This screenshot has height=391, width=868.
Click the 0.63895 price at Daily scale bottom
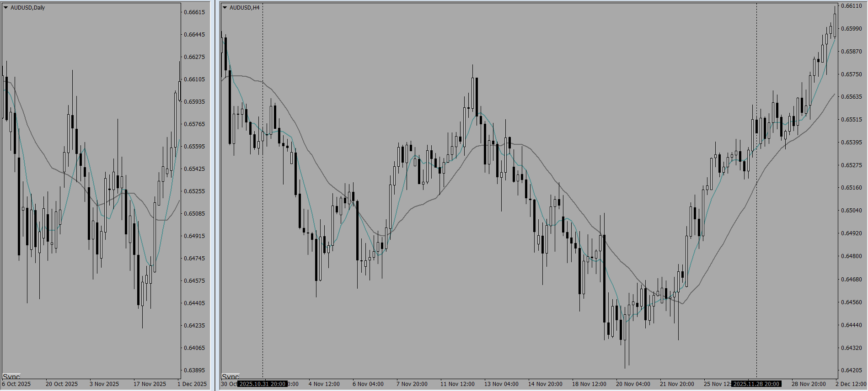point(194,370)
